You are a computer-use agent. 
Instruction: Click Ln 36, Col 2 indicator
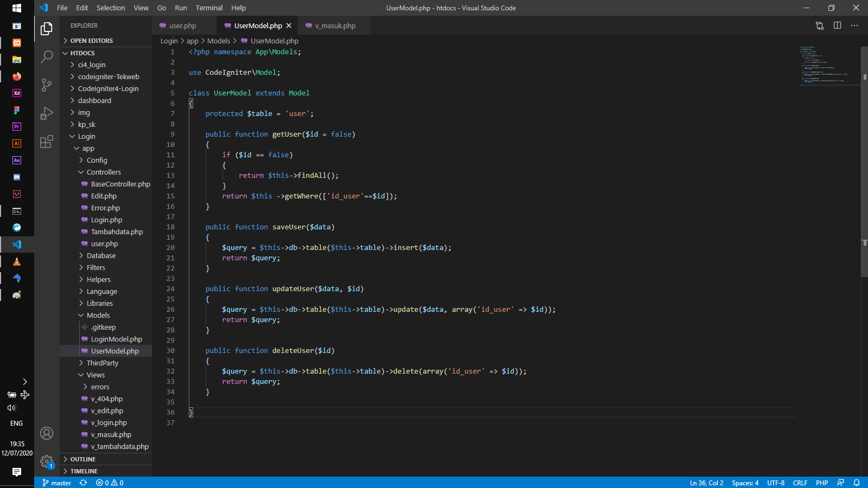point(706,483)
